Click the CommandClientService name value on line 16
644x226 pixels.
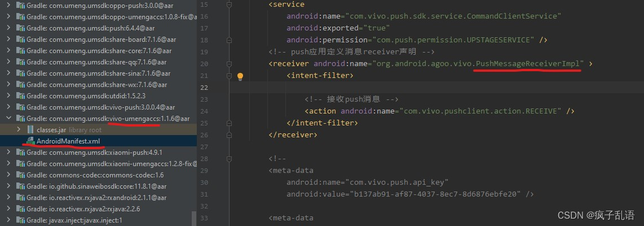click(453, 16)
